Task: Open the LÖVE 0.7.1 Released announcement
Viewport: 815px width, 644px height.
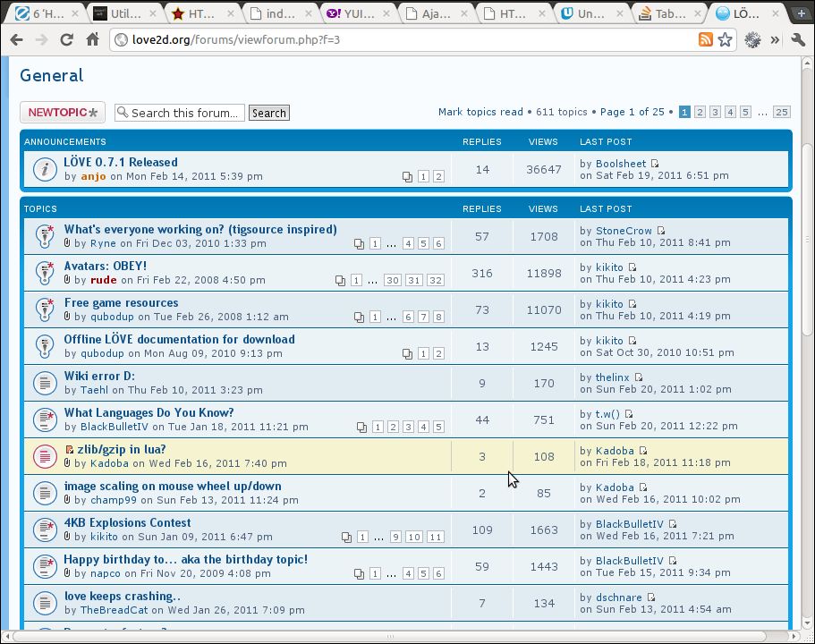Action: (x=121, y=162)
